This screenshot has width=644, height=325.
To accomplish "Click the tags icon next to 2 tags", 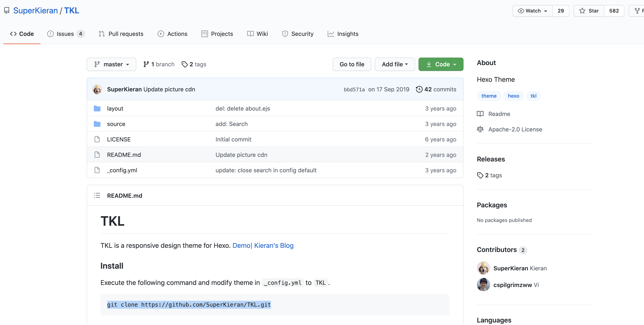I will (185, 64).
